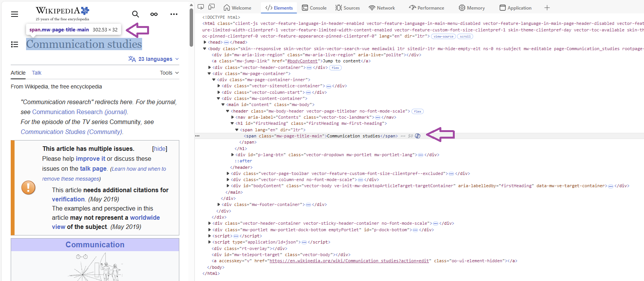Select the ::after pseudo-element row

pyautogui.click(x=243, y=161)
